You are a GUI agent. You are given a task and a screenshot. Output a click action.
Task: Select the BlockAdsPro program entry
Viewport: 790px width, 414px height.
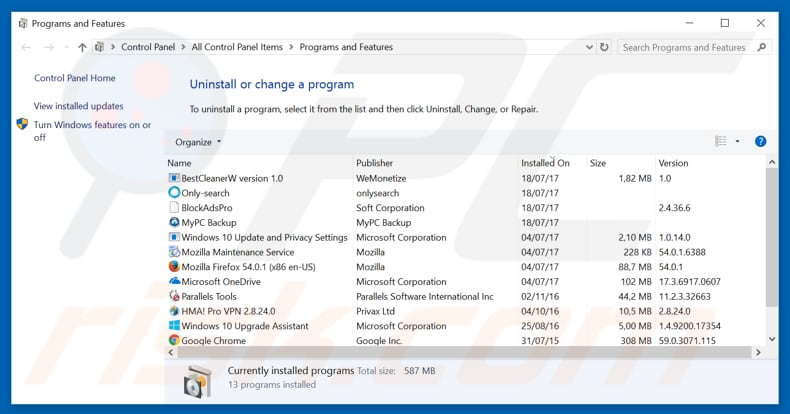tap(207, 208)
